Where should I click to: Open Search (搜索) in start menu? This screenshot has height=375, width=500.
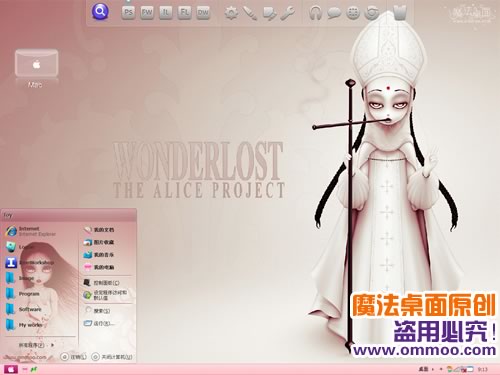(97, 311)
